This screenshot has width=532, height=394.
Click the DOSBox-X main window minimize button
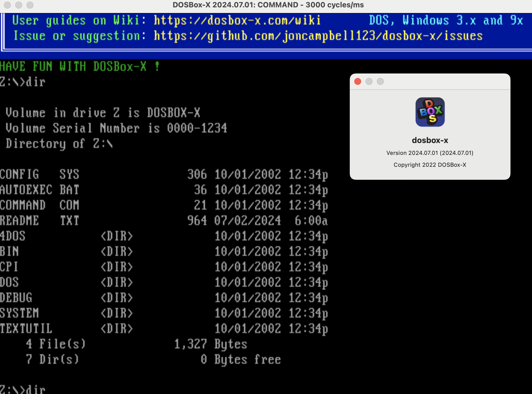coord(19,5)
